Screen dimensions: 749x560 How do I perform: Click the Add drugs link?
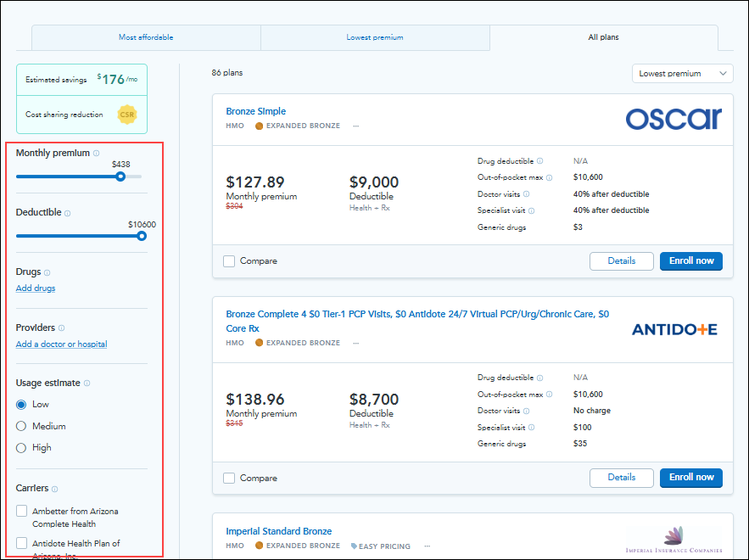[36, 288]
